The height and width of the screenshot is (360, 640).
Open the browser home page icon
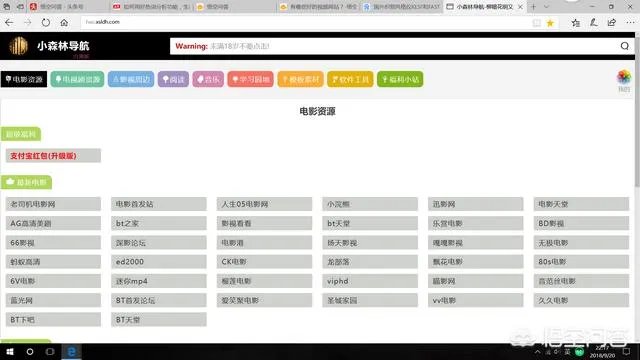[x=64, y=23]
